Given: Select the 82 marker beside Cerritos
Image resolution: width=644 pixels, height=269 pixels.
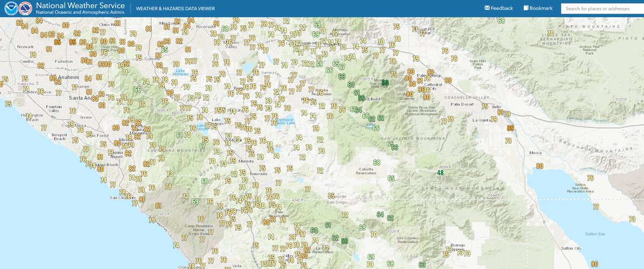Looking at the screenshot, I should pyautogui.click(x=41, y=65).
